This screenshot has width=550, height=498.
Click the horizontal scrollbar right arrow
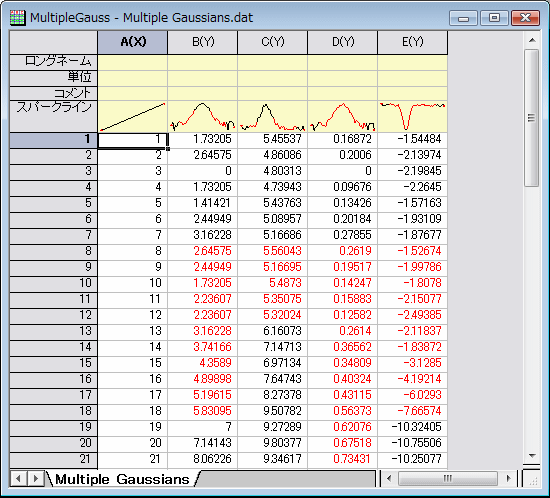509,478
